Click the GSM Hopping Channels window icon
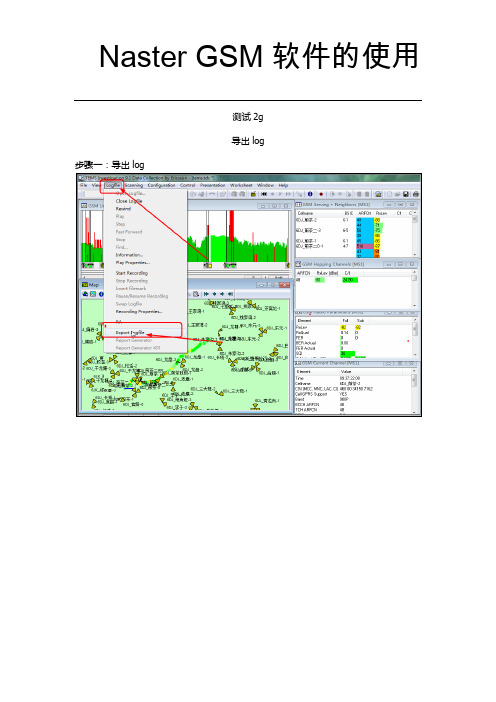The height and width of the screenshot is (702, 496). click(x=298, y=264)
